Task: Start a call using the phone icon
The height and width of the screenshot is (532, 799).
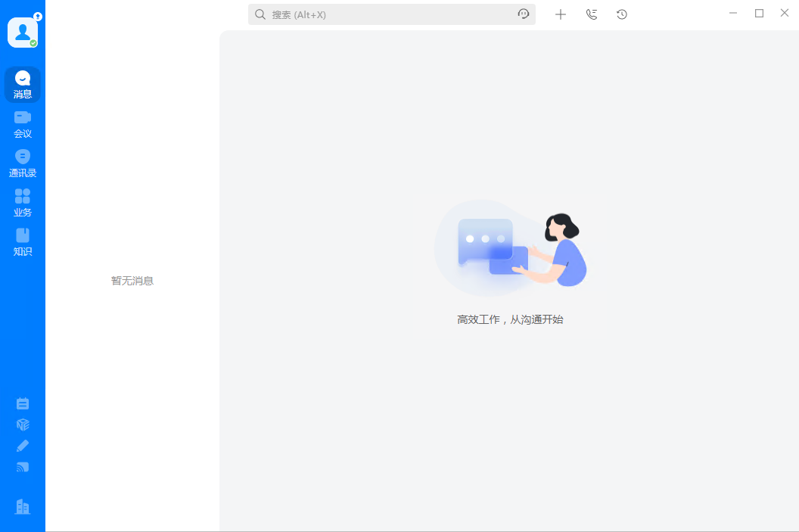Action: [591, 14]
